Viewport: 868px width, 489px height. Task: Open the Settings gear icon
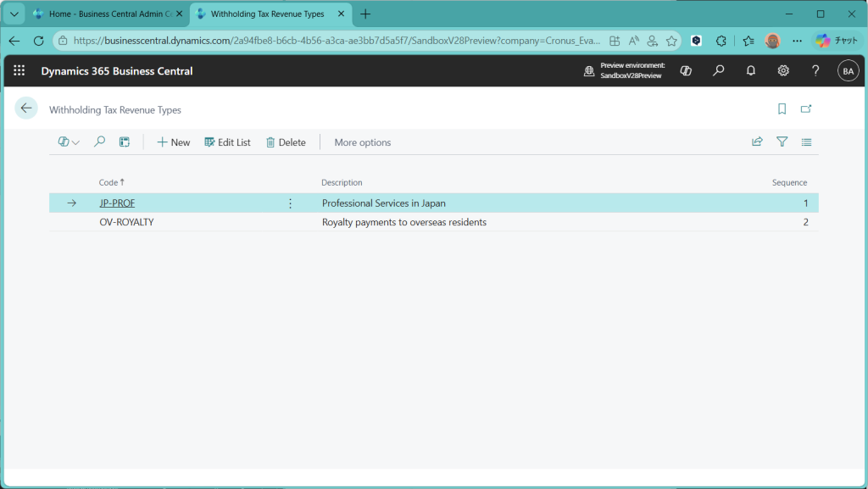coord(783,71)
